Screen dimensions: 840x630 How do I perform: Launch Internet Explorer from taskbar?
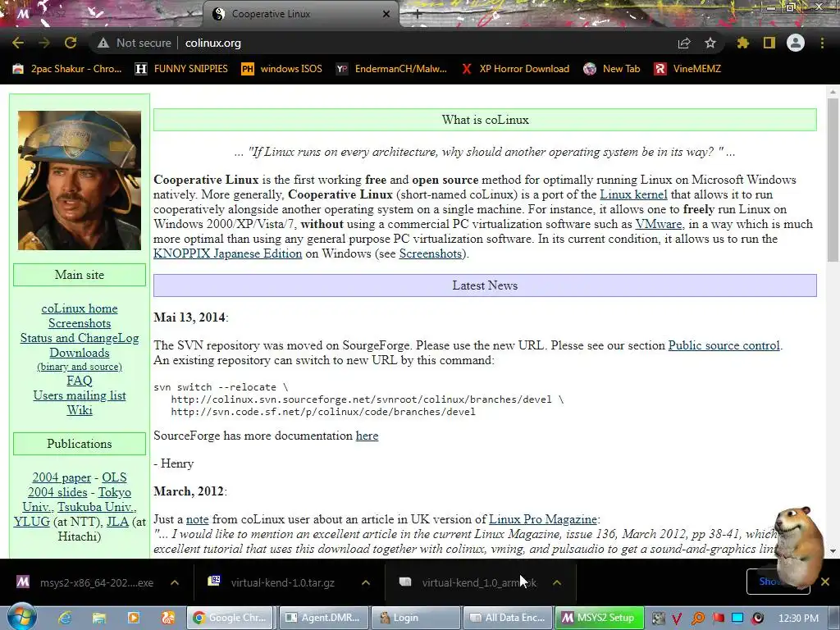click(x=65, y=618)
